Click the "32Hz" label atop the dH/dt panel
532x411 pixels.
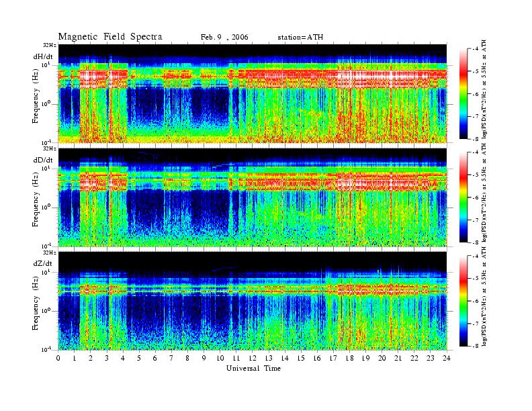(x=50, y=45)
